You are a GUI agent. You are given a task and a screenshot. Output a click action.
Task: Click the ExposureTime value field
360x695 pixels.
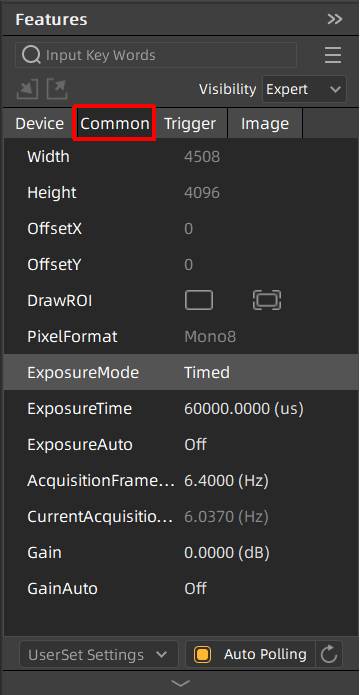point(244,408)
